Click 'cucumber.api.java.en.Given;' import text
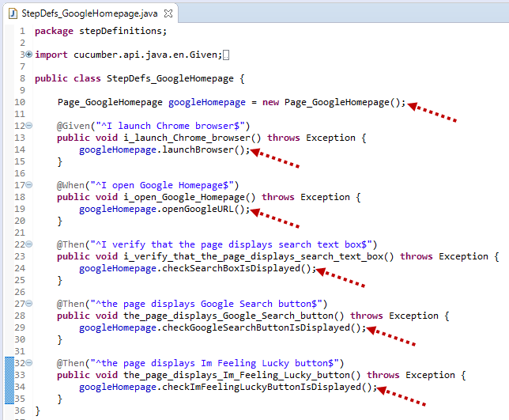The height and width of the screenshot is (420, 509). [x=148, y=55]
